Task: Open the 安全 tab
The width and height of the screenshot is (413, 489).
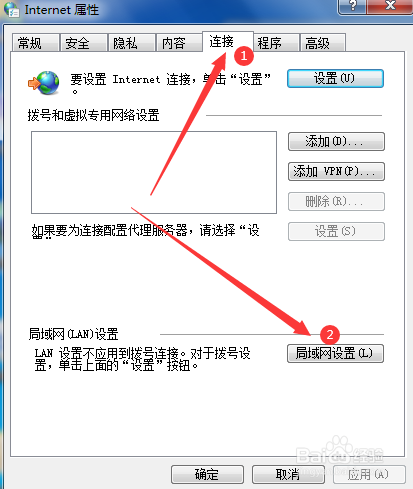Action: pos(83,43)
